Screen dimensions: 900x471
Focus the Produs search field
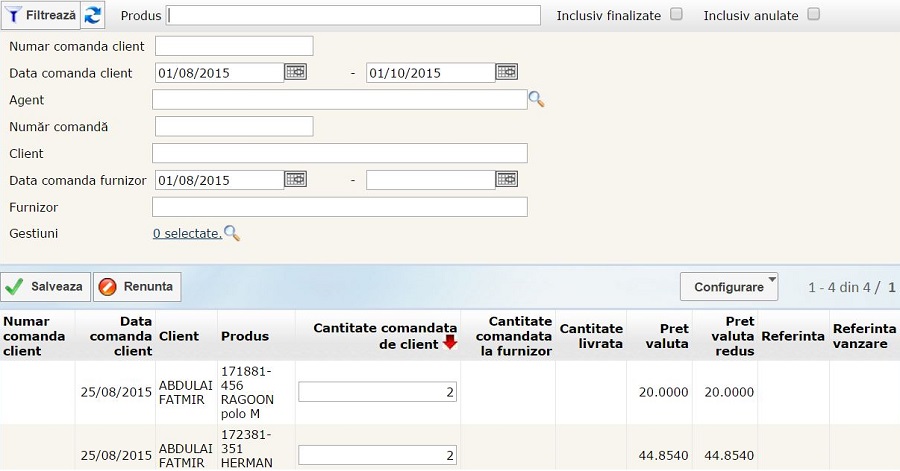(354, 15)
